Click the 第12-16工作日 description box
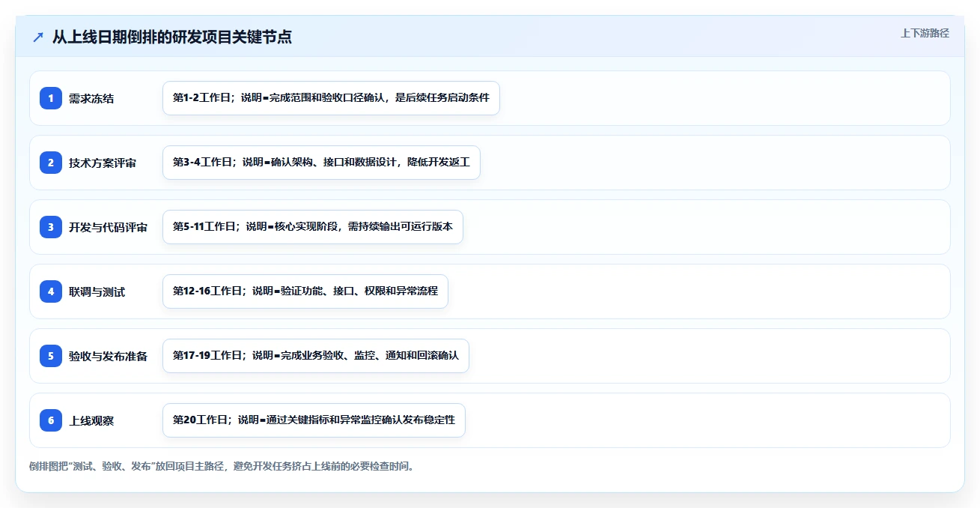 pyautogui.click(x=305, y=291)
